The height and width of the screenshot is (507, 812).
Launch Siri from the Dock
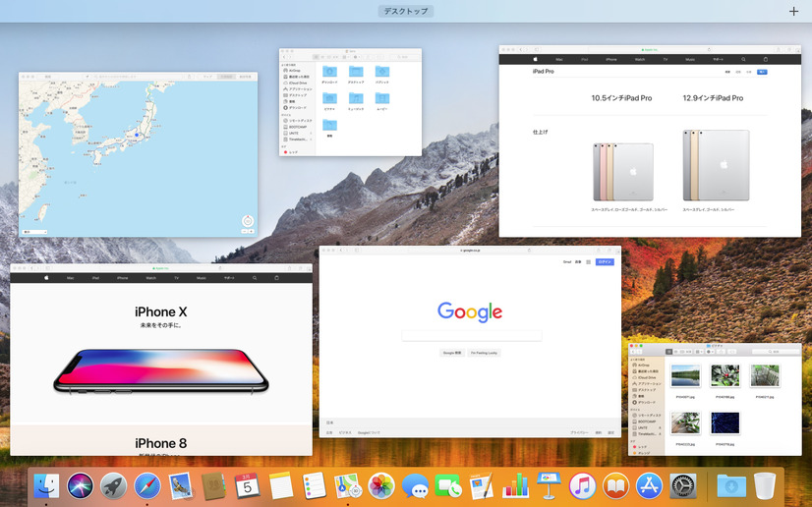(80, 486)
